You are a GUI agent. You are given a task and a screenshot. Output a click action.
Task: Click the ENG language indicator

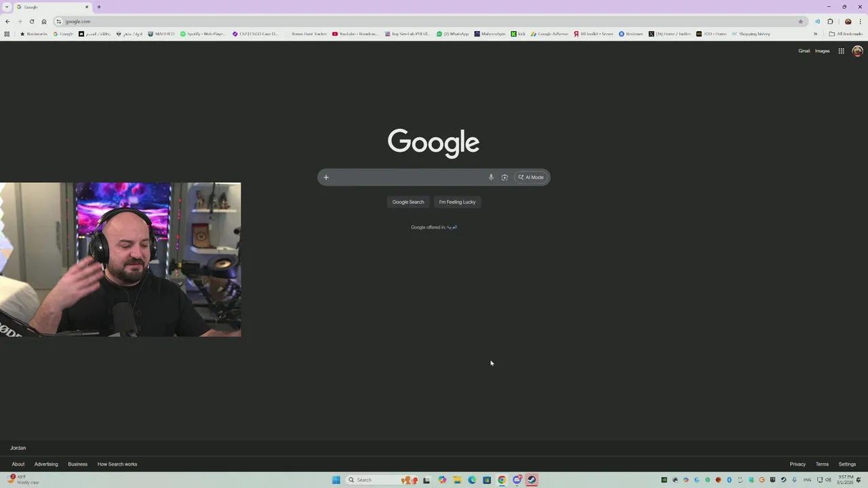coord(807,480)
